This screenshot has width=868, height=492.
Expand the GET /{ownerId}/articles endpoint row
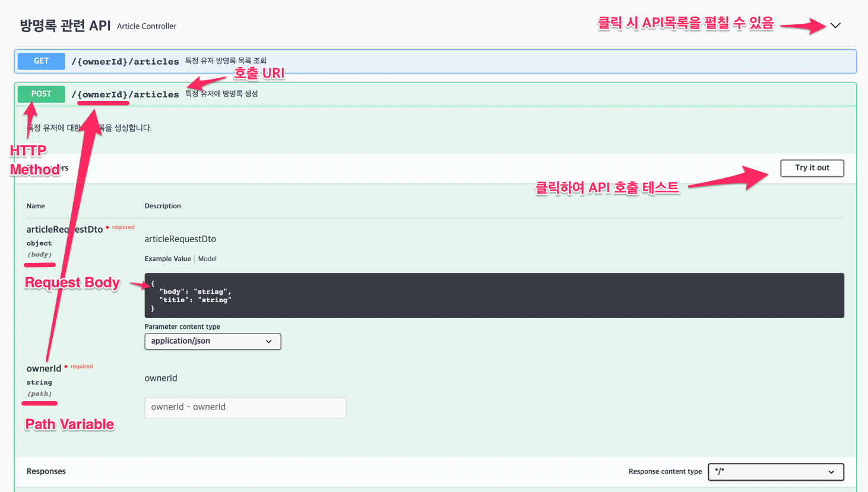[435, 61]
